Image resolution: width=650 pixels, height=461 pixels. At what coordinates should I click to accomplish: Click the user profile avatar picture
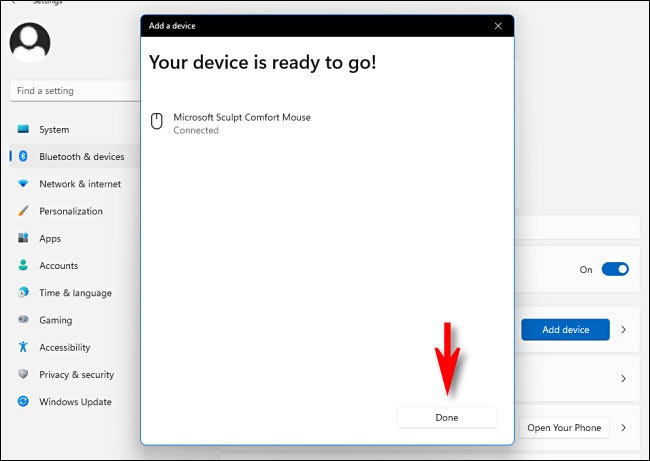click(30, 42)
